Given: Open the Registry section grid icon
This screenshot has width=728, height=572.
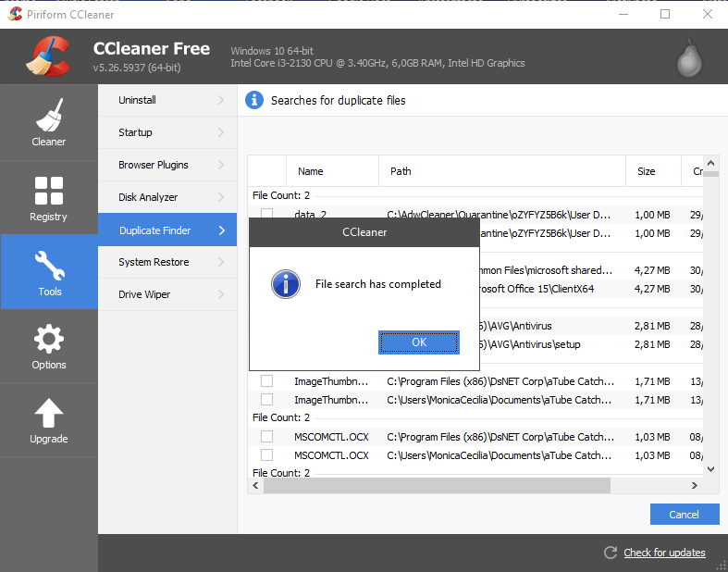Looking at the screenshot, I should tap(49, 191).
